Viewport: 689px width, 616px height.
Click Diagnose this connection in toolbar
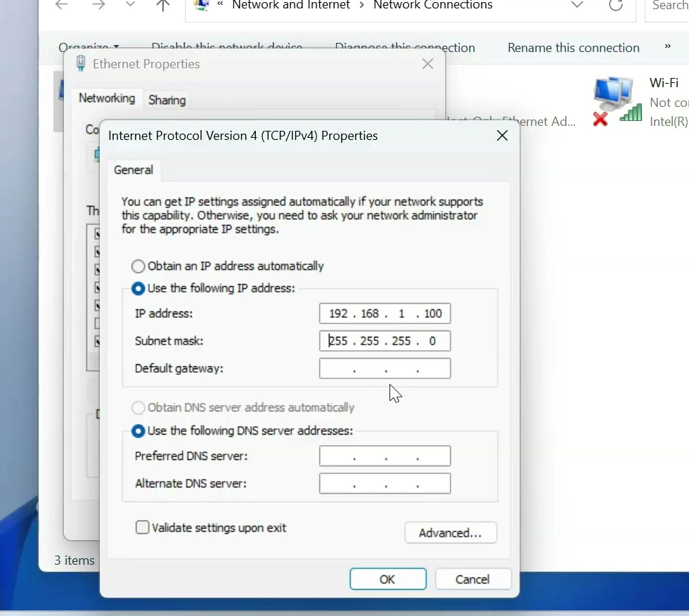(x=405, y=47)
